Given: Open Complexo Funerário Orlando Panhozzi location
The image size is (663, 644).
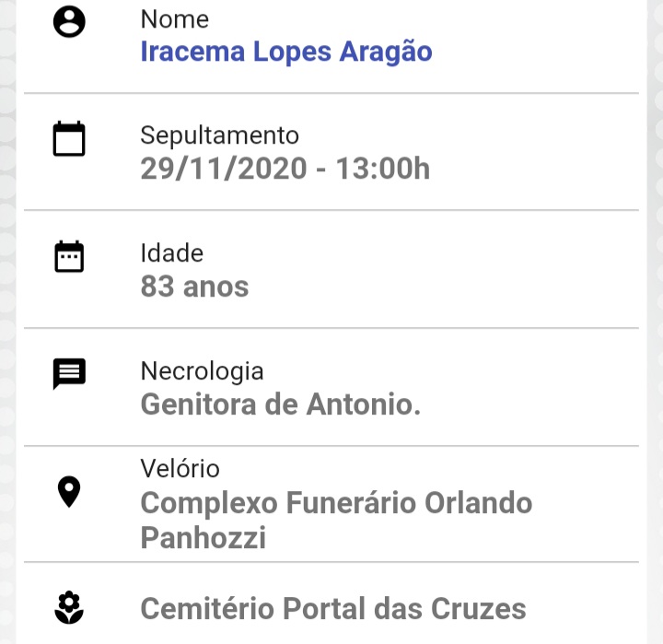Looking at the screenshot, I should click(x=336, y=520).
